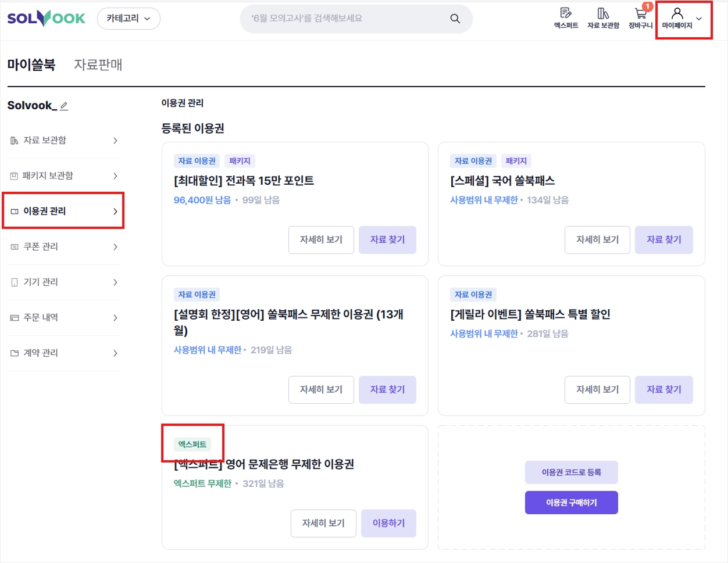The height and width of the screenshot is (563, 728).
Task: Click the text '281일 남음'
Action: pos(548,334)
